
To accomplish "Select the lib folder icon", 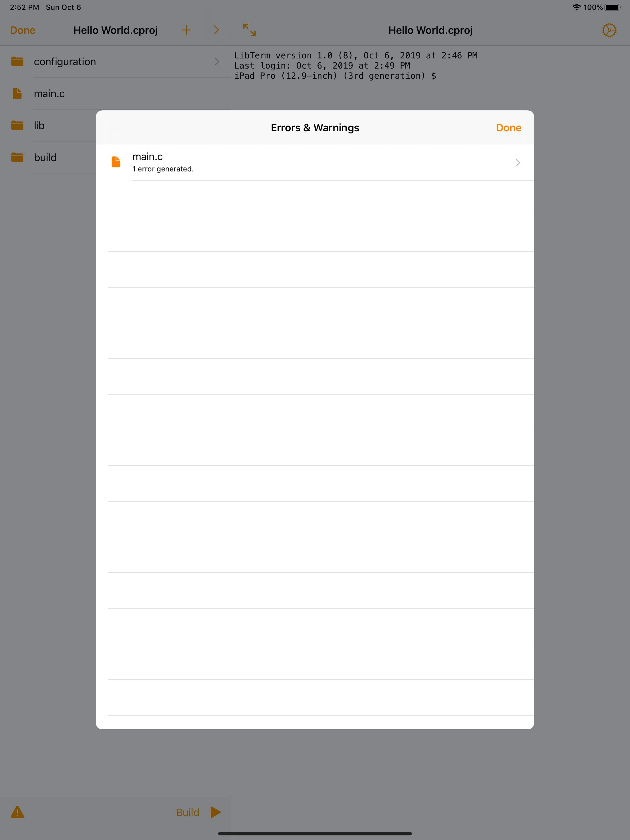I will click(x=17, y=125).
